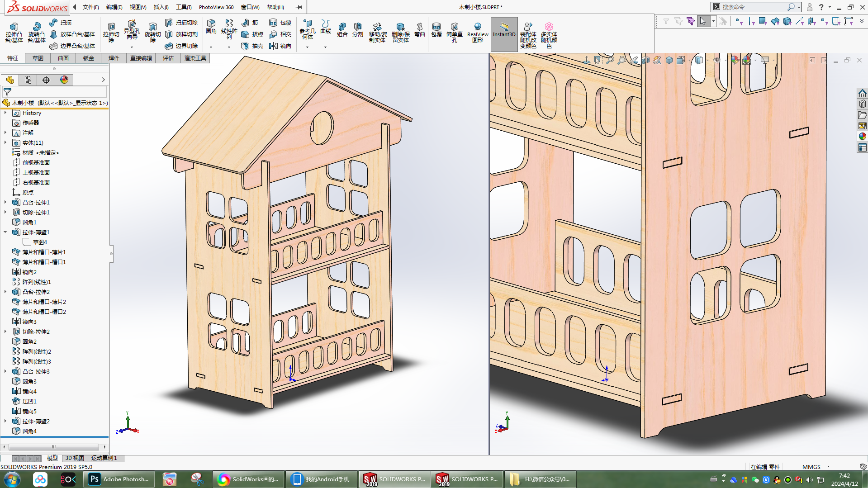Click the 搜索命令 search command field

tap(753, 7)
